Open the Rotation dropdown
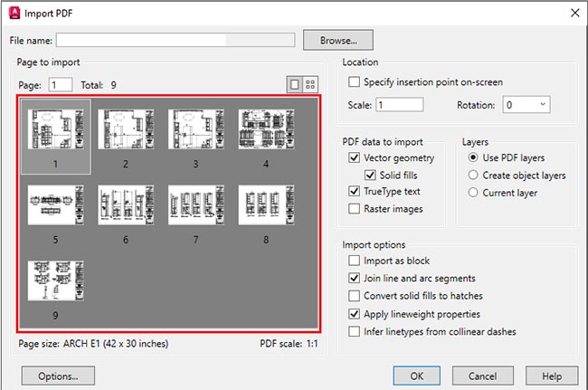This screenshot has height=390, width=588. pos(526,105)
